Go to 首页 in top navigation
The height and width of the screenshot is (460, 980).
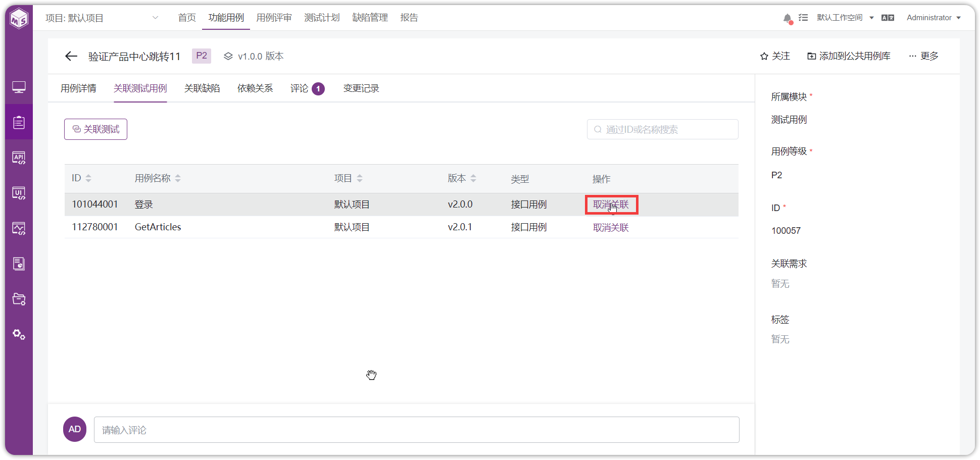coord(187,18)
